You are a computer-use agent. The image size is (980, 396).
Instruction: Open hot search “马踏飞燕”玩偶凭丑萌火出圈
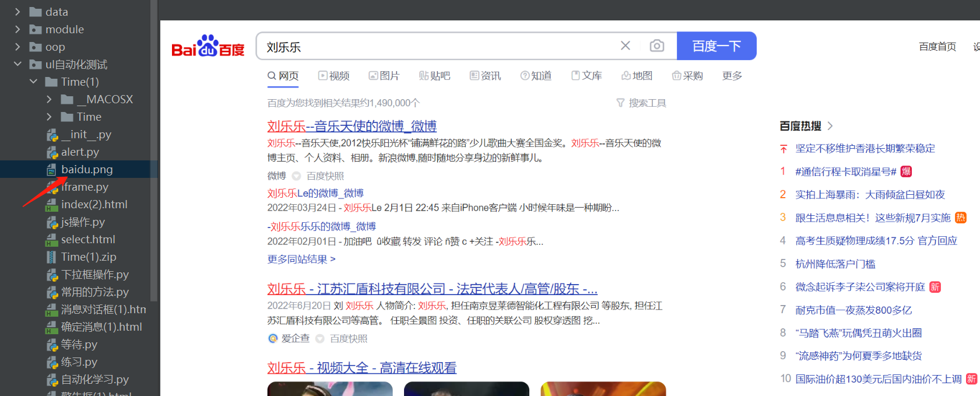pyautogui.click(x=859, y=333)
